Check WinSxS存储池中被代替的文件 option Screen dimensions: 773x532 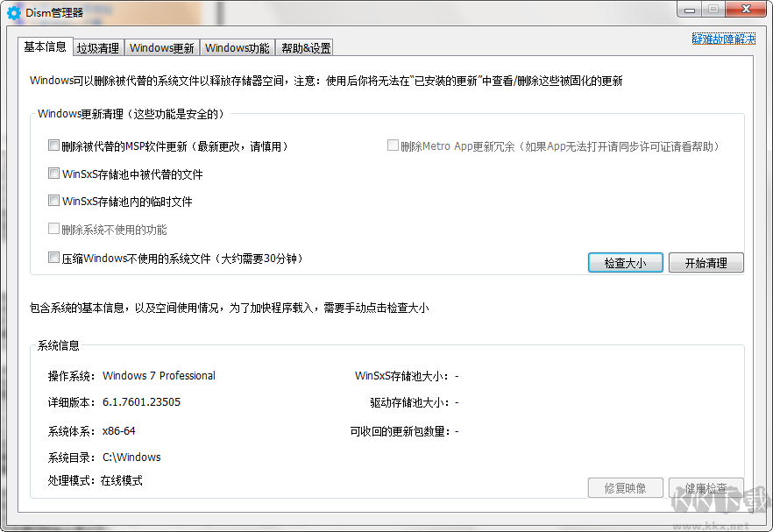pos(53,174)
